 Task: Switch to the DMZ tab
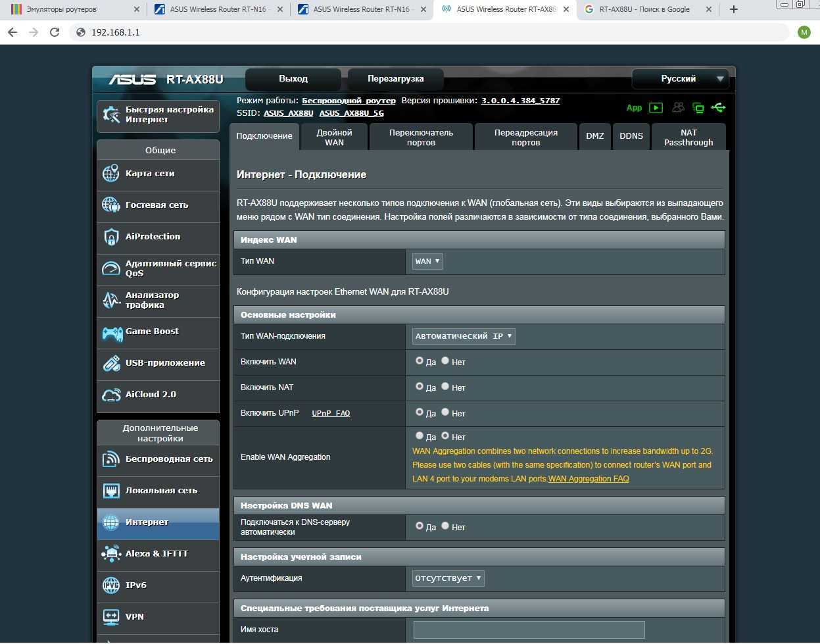(595, 137)
